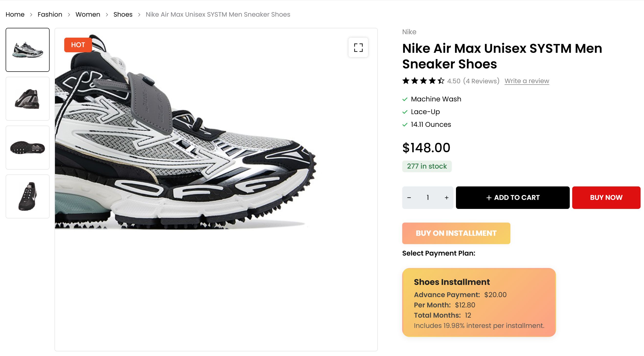644x356 pixels.
Task: Click the Nike brand link
Action: tap(409, 32)
